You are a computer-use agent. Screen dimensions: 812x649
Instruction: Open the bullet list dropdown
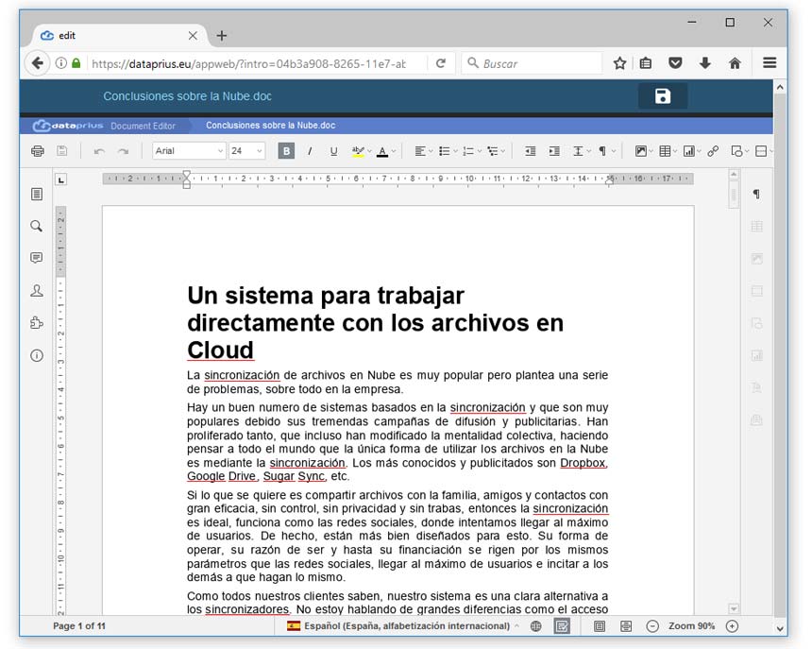[x=448, y=151]
